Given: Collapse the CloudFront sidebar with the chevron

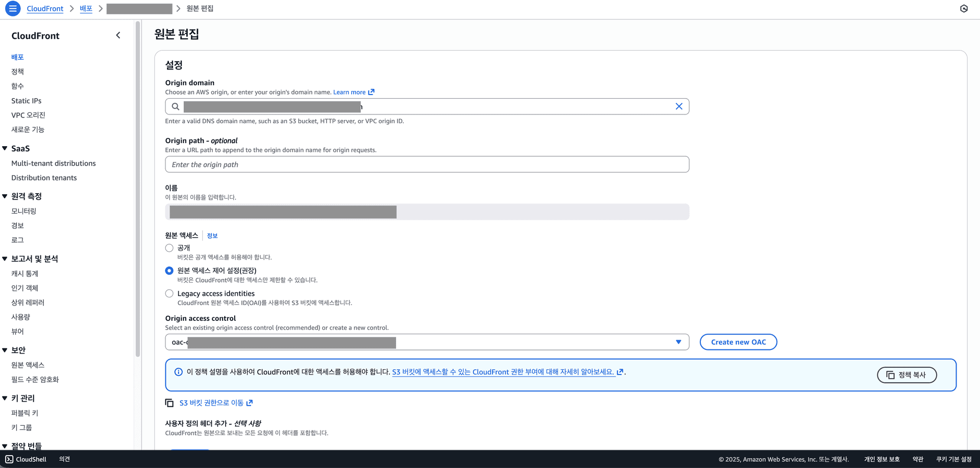Looking at the screenshot, I should (x=118, y=35).
